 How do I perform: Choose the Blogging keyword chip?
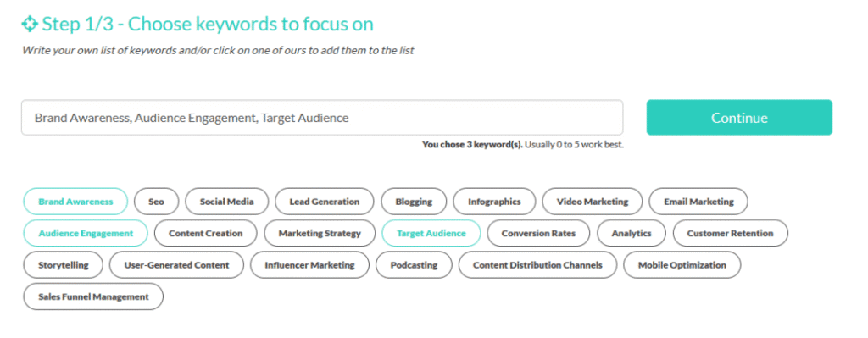[414, 202]
